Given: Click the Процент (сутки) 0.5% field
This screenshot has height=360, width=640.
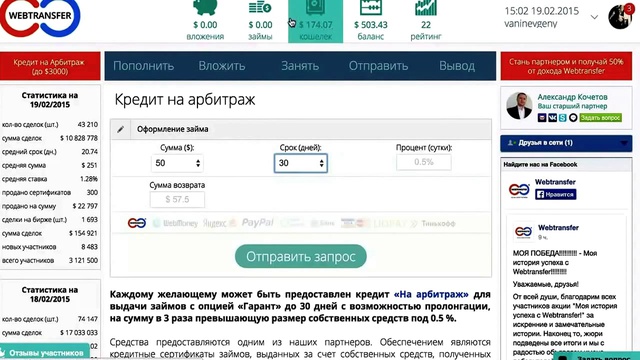Looking at the screenshot, I should tap(424, 162).
